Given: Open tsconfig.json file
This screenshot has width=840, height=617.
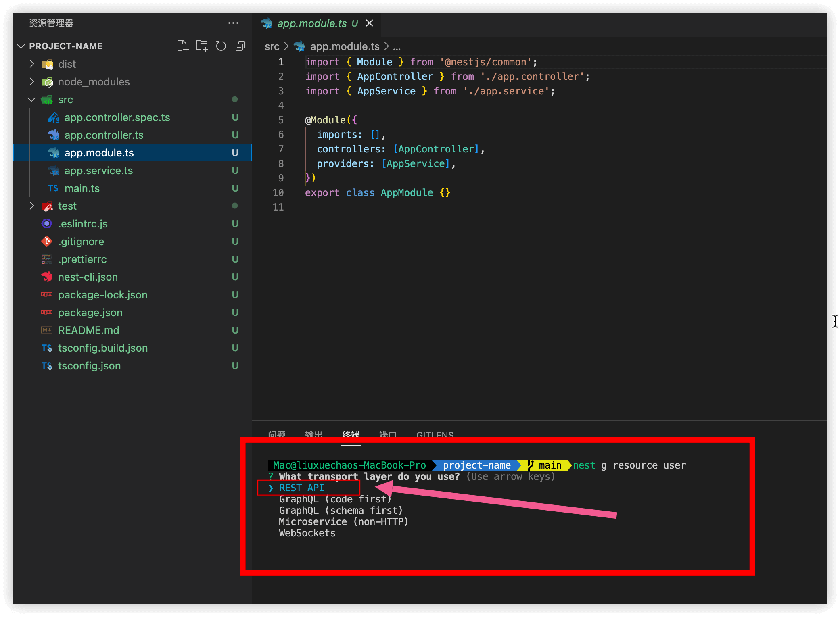Looking at the screenshot, I should coord(132,366).
